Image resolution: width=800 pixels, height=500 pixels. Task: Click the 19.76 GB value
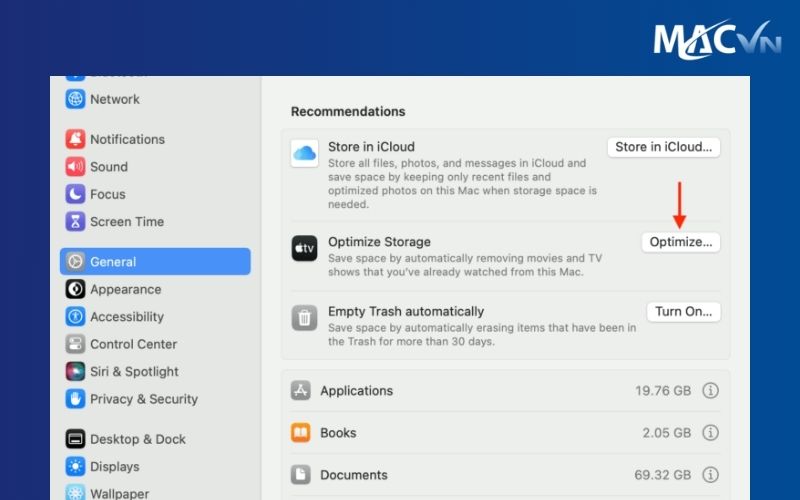tap(663, 390)
